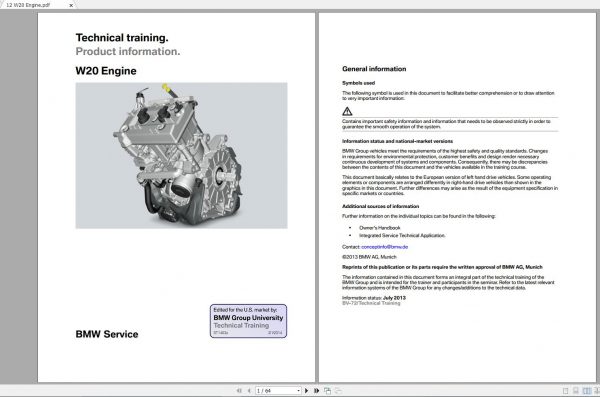Select the facing pages layout

pyautogui.click(x=587, y=391)
